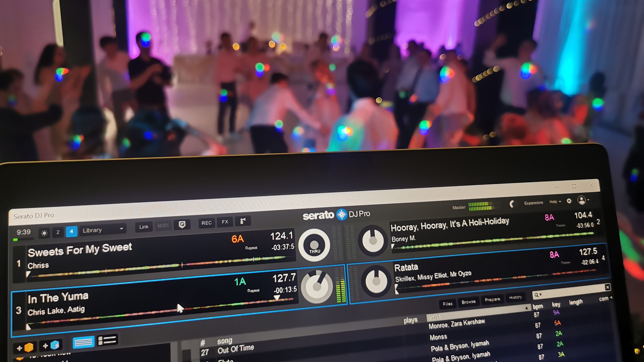Expand the Help menu dropdown
This screenshot has height=362, width=644.
click(x=555, y=202)
